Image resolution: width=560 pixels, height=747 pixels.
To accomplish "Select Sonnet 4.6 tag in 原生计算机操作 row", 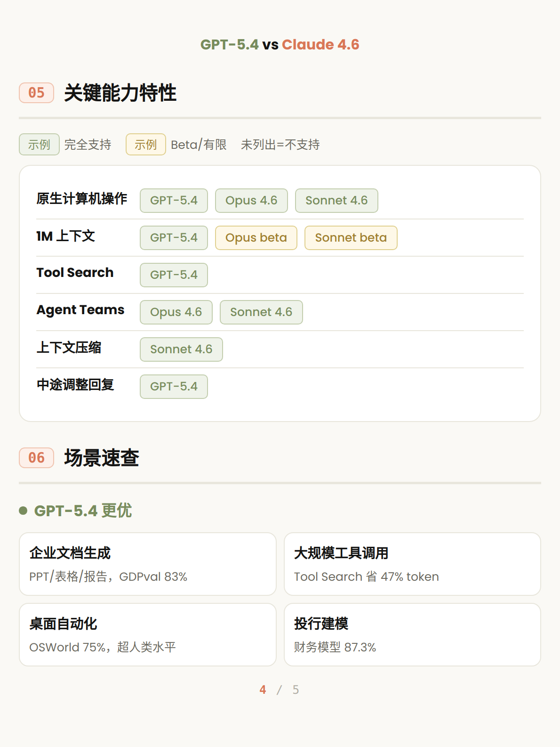I will tap(336, 201).
